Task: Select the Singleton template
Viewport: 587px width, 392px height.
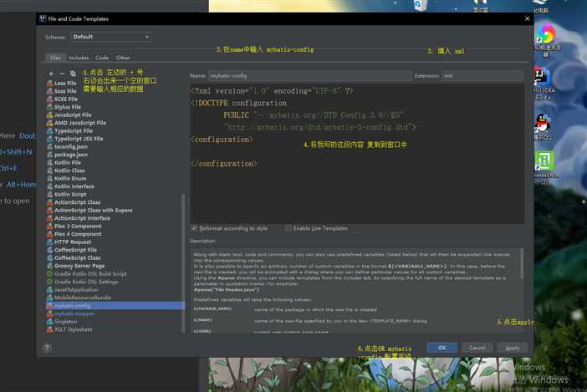Action: point(62,322)
